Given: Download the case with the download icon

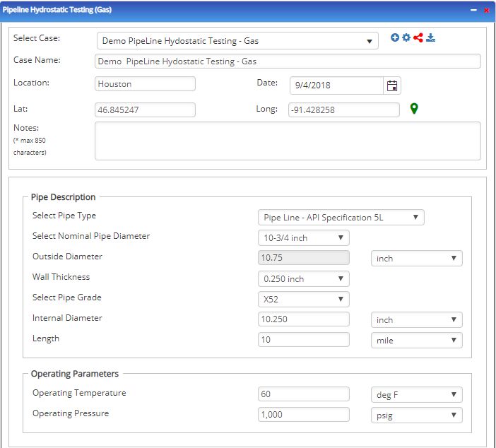Looking at the screenshot, I should coord(430,37).
